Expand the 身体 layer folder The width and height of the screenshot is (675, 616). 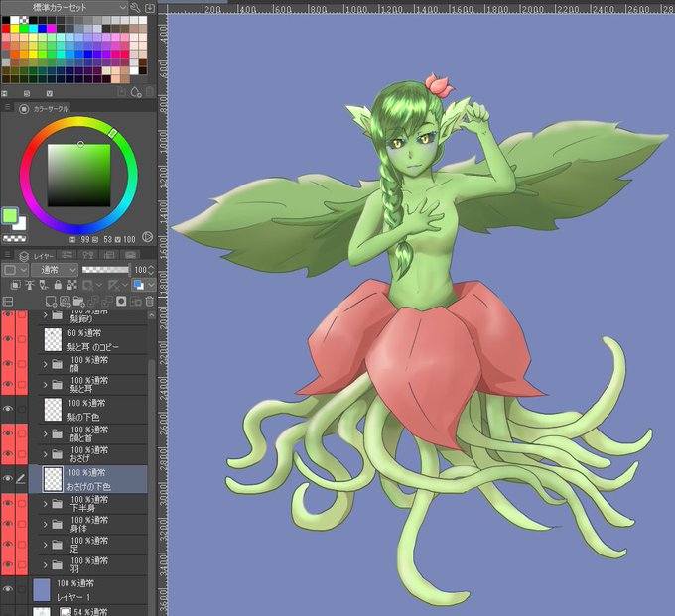(46, 524)
